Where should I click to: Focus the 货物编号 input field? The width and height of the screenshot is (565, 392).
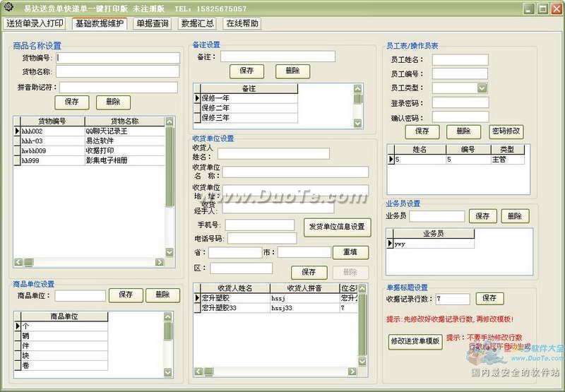click(117, 57)
